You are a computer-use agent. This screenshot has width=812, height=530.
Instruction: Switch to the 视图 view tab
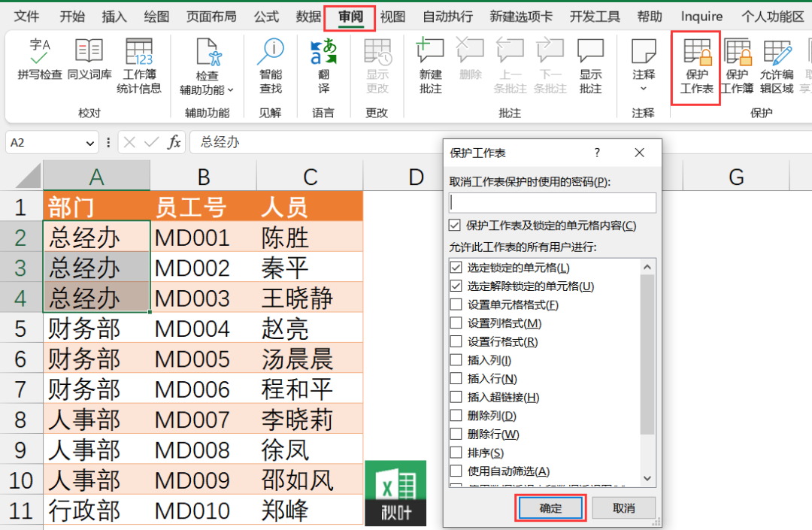[x=393, y=17]
